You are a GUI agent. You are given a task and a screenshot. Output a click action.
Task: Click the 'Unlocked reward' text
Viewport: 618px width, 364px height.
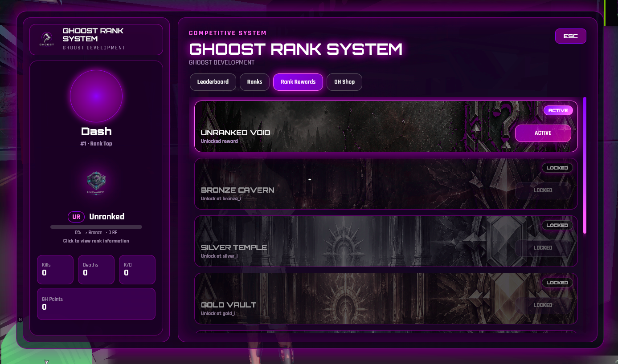[x=219, y=141]
